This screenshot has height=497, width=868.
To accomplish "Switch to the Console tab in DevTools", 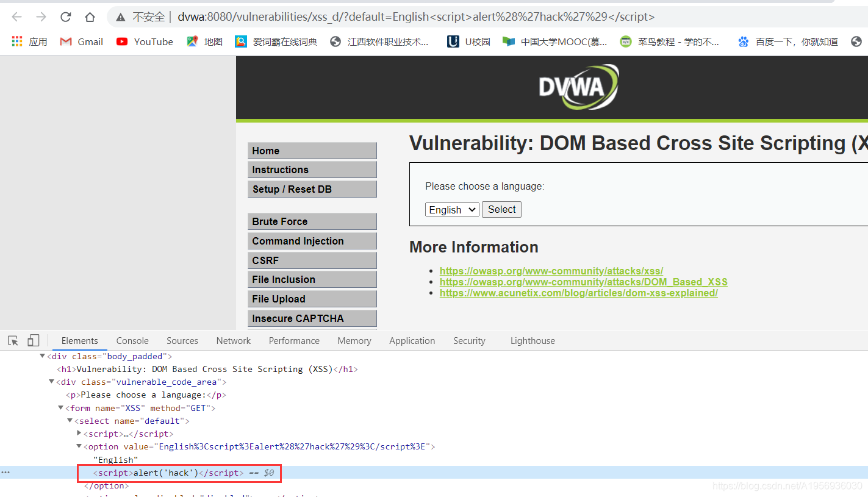I will pyautogui.click(x=132, y=341).
